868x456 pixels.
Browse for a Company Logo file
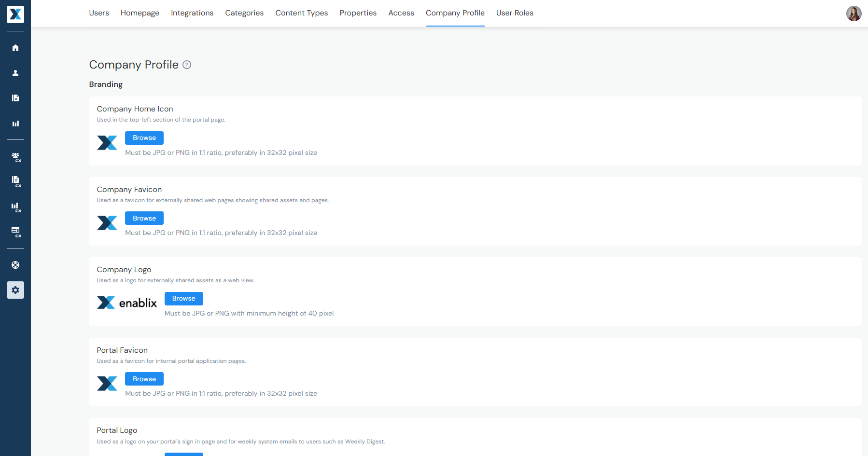[184, 299]
